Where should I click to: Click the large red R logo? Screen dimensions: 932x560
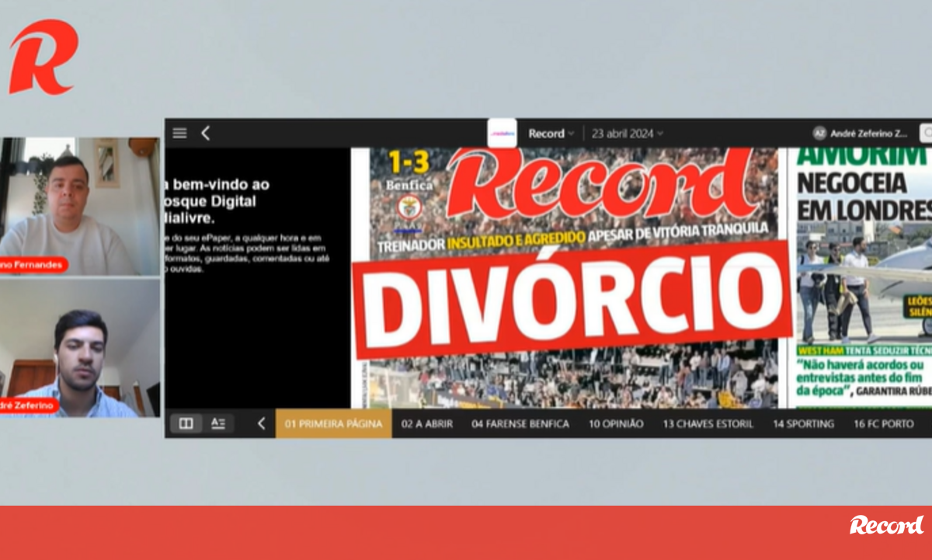pyautogui.click(x=43, y=58)
